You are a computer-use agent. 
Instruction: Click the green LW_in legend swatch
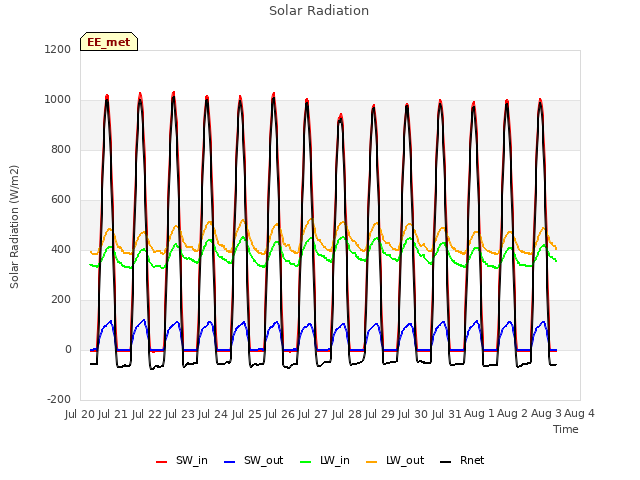[306, 462]
